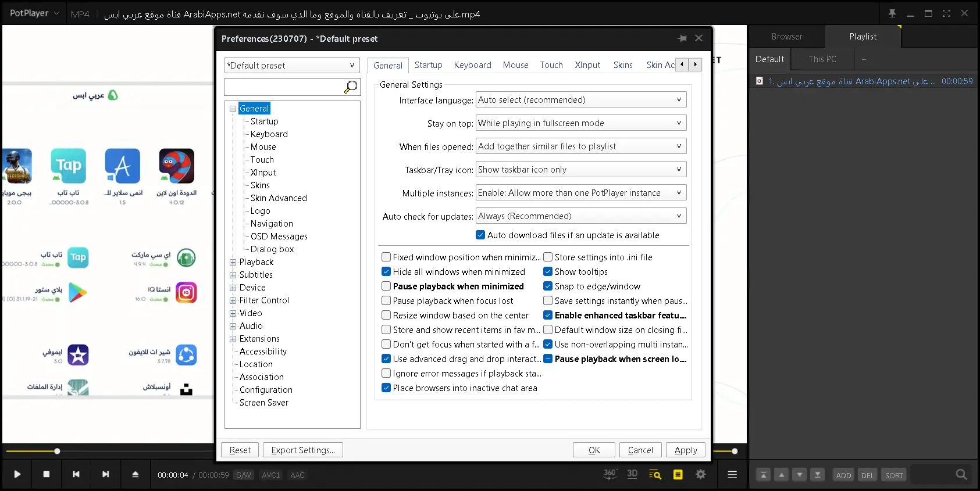Click the playlist search magnifier icon
This screenshot has height=491, width=980.
[961, 475]
